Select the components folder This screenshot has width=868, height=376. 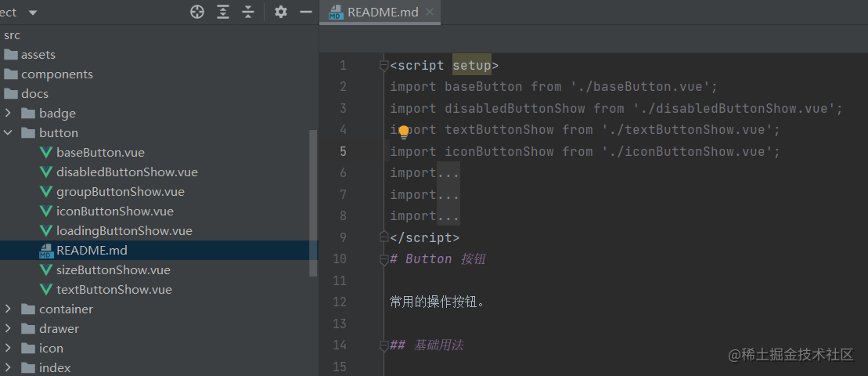[57, 74]
